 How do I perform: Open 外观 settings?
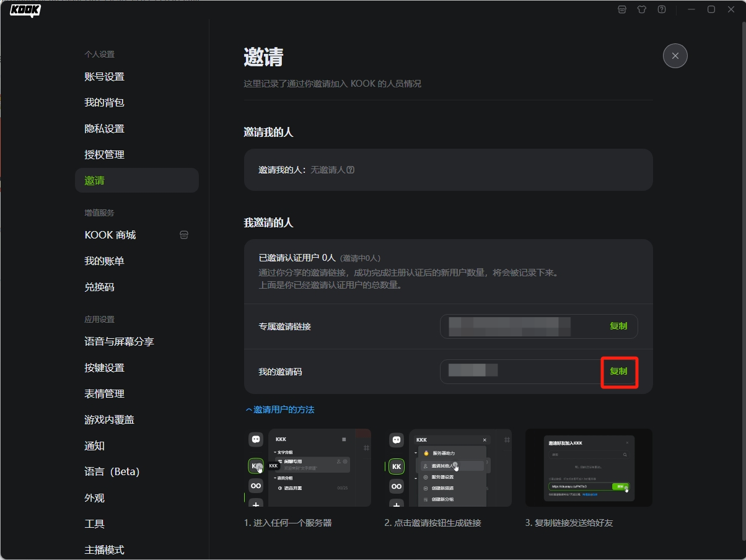pyautogui.click(x=137, y=497)
